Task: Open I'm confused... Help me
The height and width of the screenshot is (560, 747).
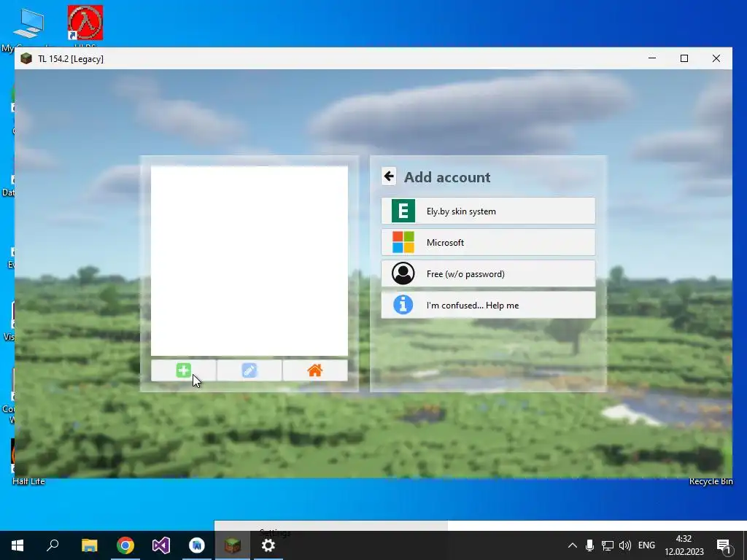Action: click(x=488, y=306)
